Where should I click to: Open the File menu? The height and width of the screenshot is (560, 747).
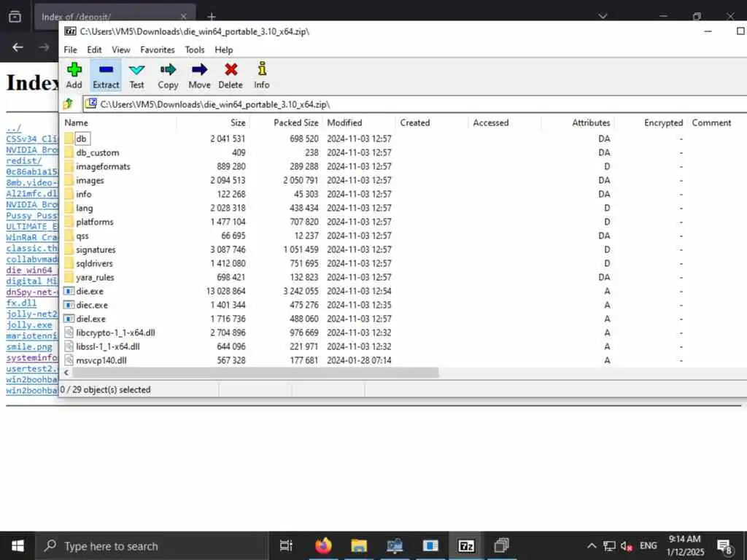[70, 50]
